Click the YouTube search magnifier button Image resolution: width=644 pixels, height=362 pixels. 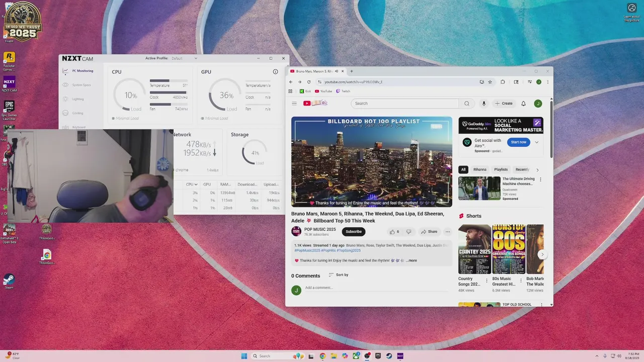tap(467, 104)
